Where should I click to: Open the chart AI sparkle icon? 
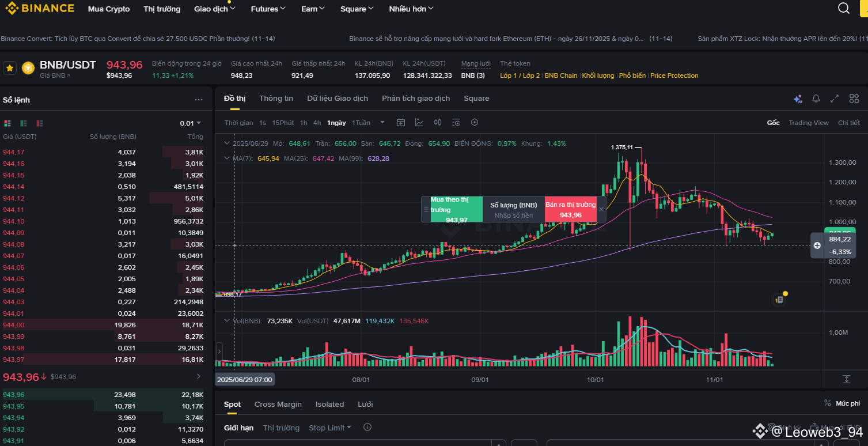[x=798, y=99]
